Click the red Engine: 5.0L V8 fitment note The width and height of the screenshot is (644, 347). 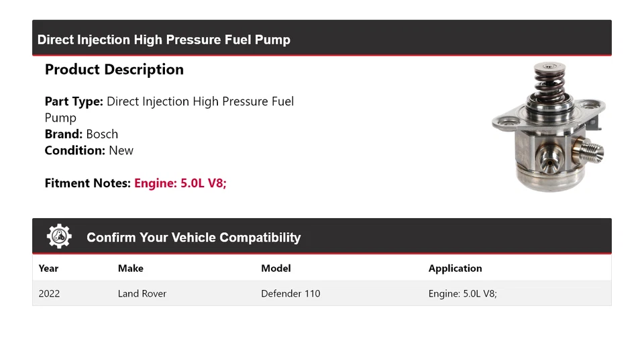[180, 183]
